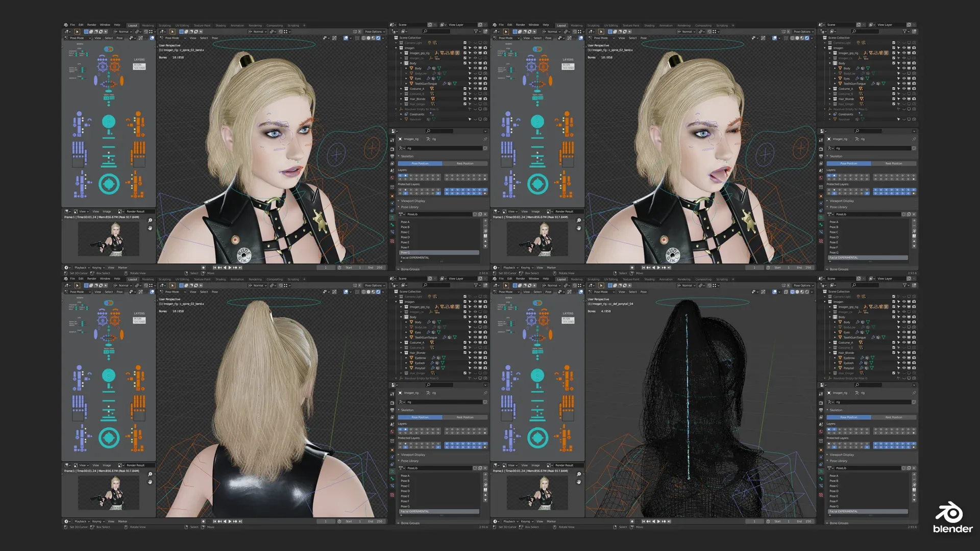Hide the Eyes mesh with its eye toggle

coord(475,78)
